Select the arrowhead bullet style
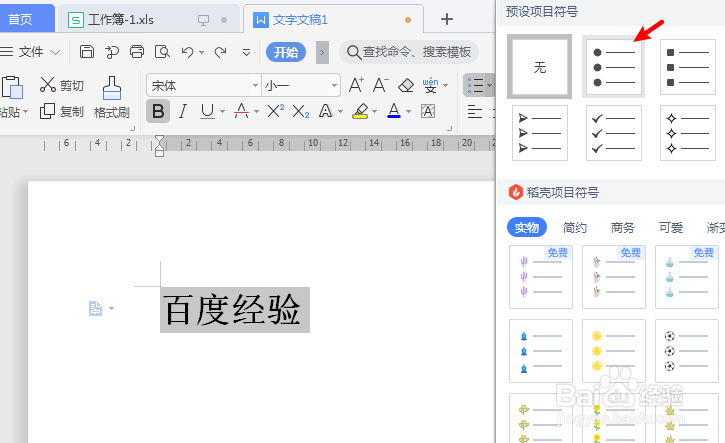Image resolution: width=725 pixels, height=443 pixels. pos(540,133)
